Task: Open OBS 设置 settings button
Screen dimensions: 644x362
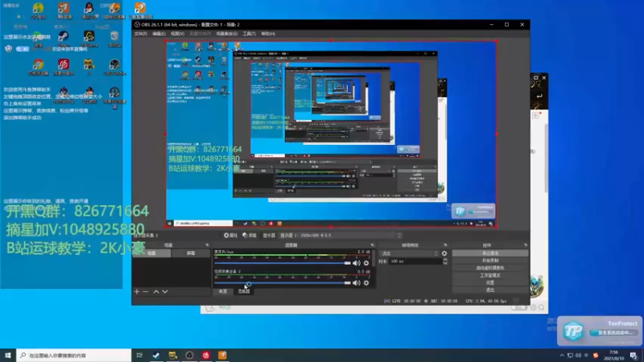Action: 490,283
